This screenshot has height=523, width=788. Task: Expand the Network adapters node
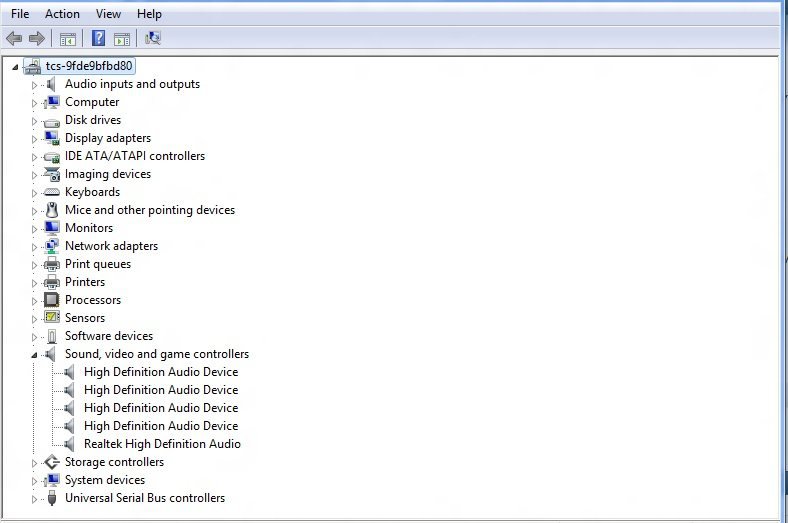click(34, 246)
